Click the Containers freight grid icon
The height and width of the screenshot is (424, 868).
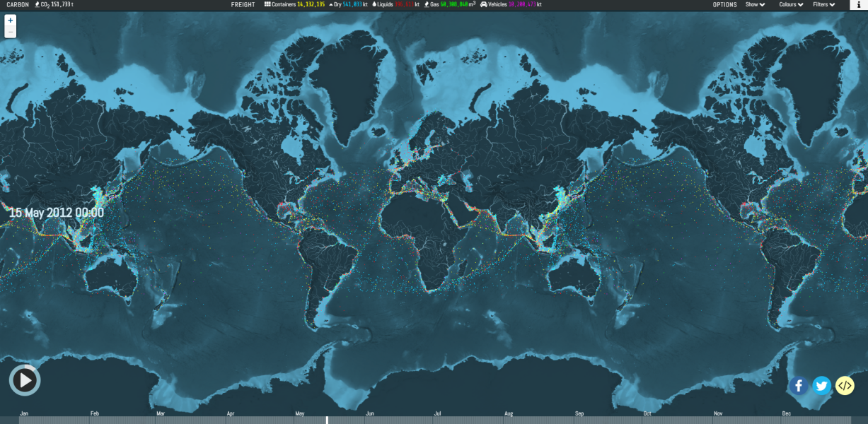point(266,4)
